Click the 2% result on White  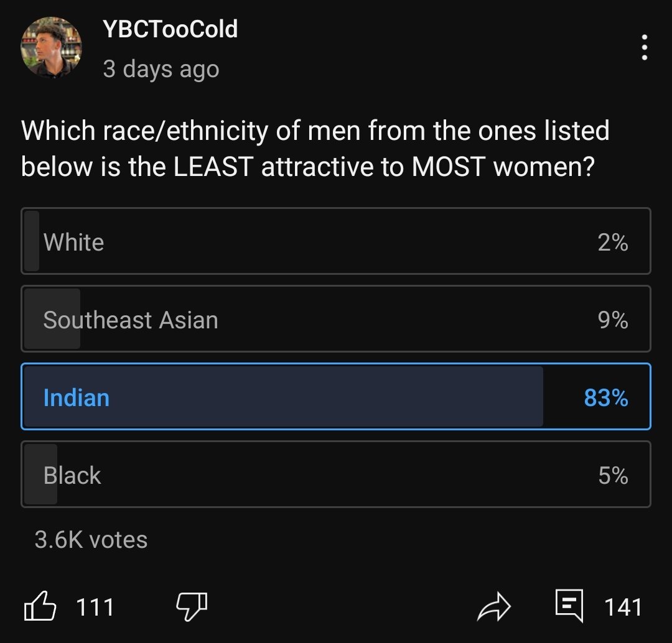(x=613, y=243)
